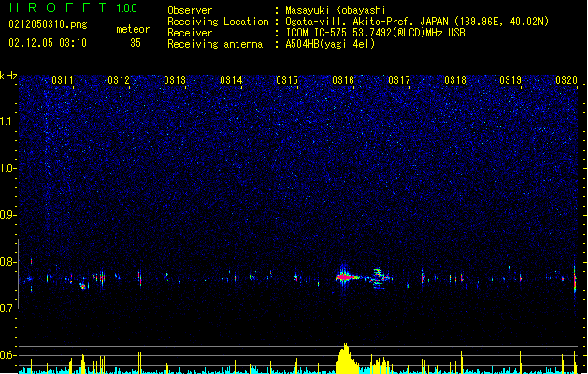Click the Receiving Location value text
The width and height of the screenshot is (588, 374).
(417, 22)
